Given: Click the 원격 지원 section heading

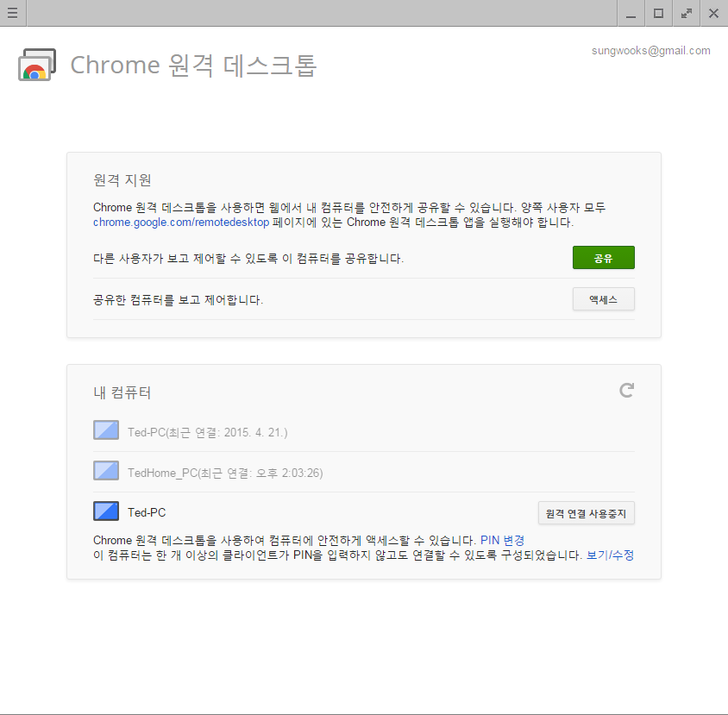Looking at the screenshot, I should [x=122, y=180].
